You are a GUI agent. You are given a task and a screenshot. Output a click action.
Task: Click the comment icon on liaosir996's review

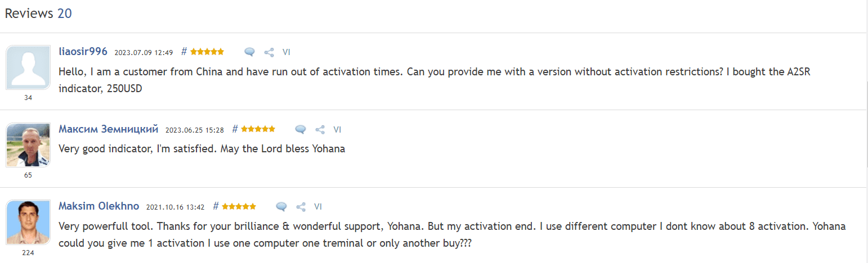pos(250,52)
